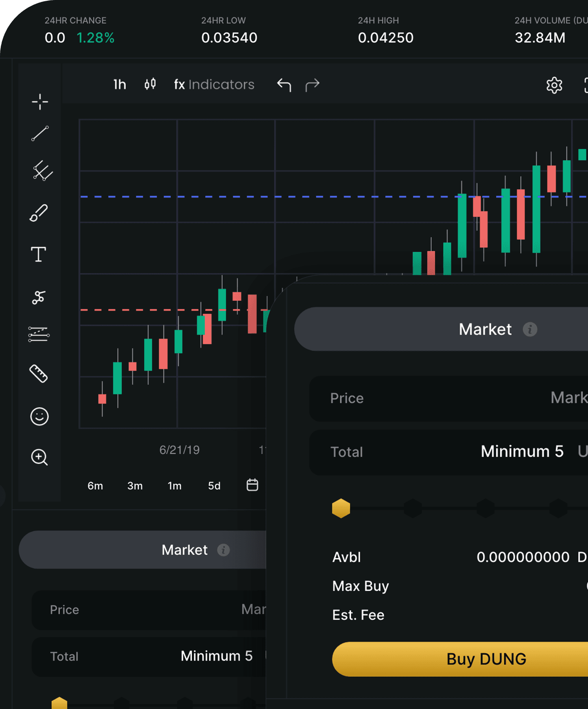Image resolution: width=588 pixels, height=709 pixels.
Task: Select the brush drawing tool
Action: [x=39, y=213]
